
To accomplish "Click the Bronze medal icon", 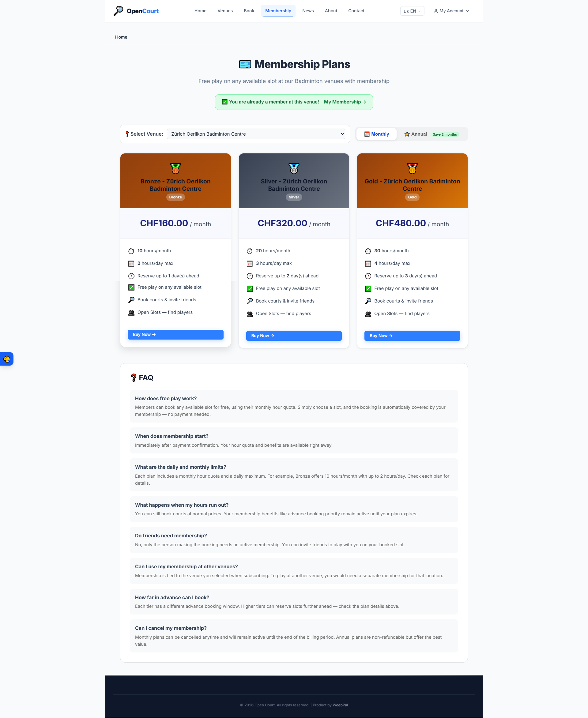I will [x=175, y=168].
